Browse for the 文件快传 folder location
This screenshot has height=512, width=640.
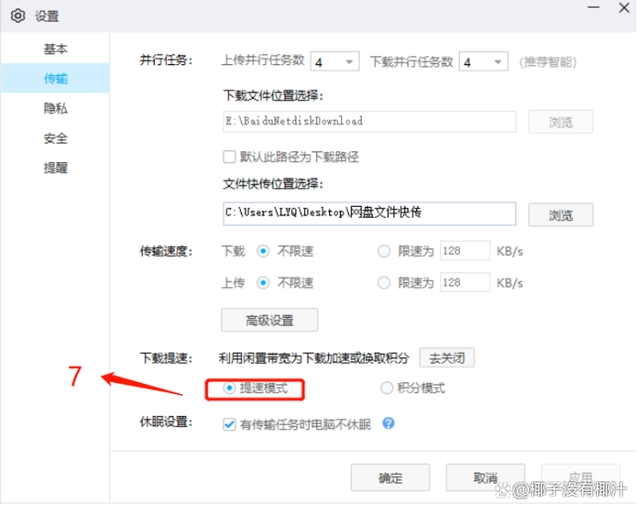(x=560, y=215)
